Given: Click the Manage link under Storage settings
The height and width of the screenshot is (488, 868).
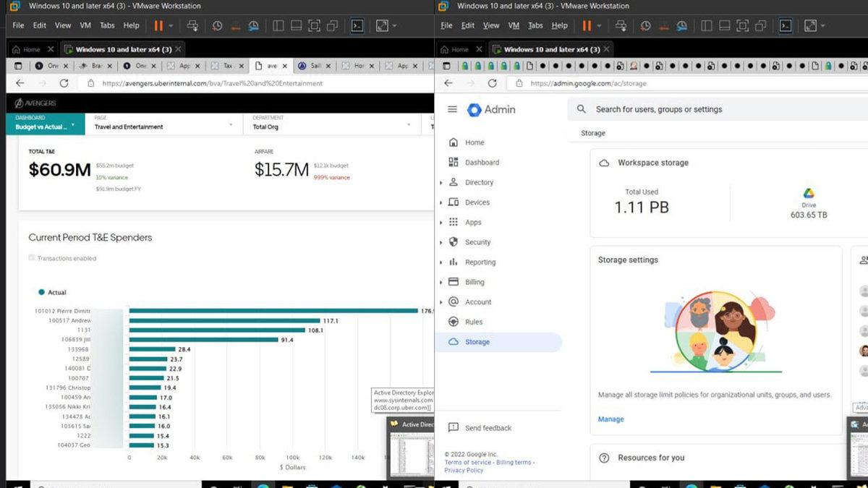Looking at the screenshot, I should 610,419.
